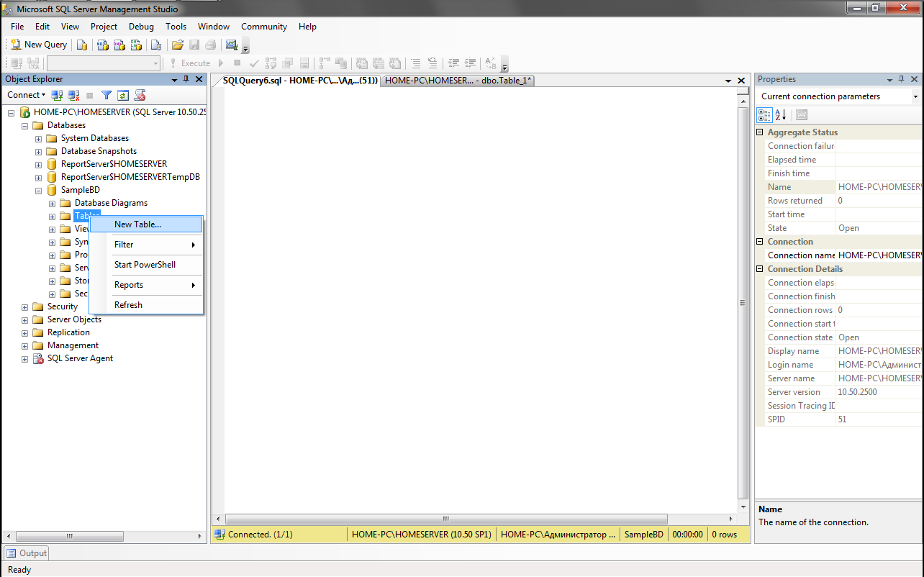Image resolution: width=924 pixels, height=577 pixels.
Task: Select ReportServer$HOMESERVER database
Action: click(x=114, y=164)
